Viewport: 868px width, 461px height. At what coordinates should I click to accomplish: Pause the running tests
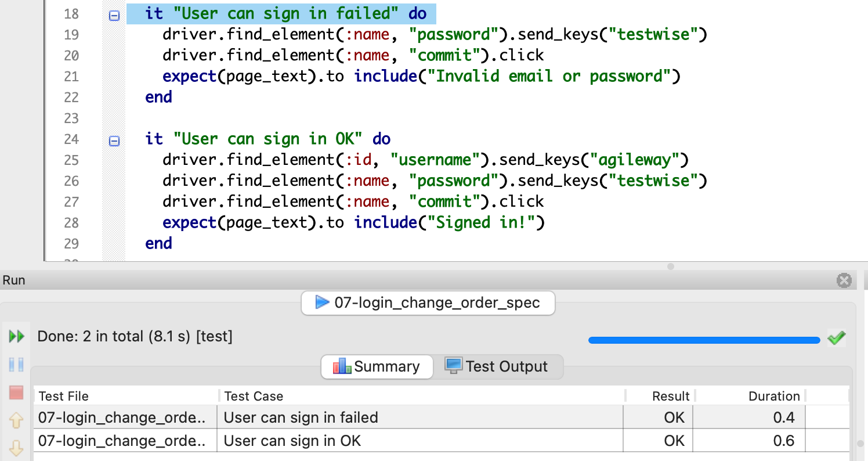16,364
